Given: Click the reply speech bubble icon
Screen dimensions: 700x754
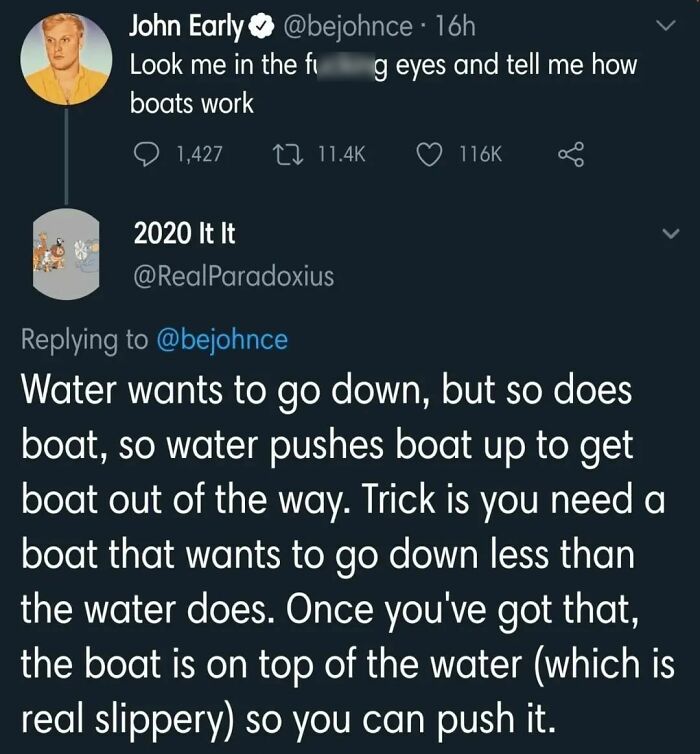Looking at the screenshot, I should click(146, 155).
